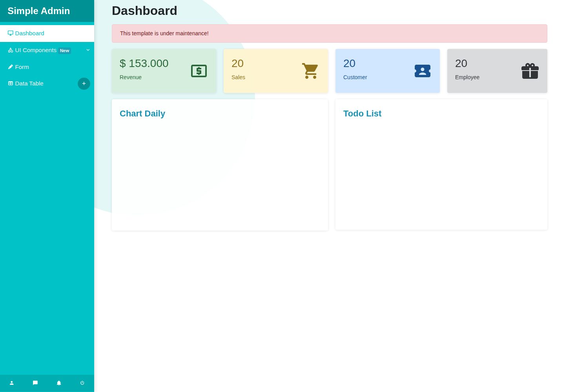Image resolution: width=565 pixels, height=392 pixels.
Task: Click the "This template is under maintenance!" alert
Action: click(x=330, y=33)
